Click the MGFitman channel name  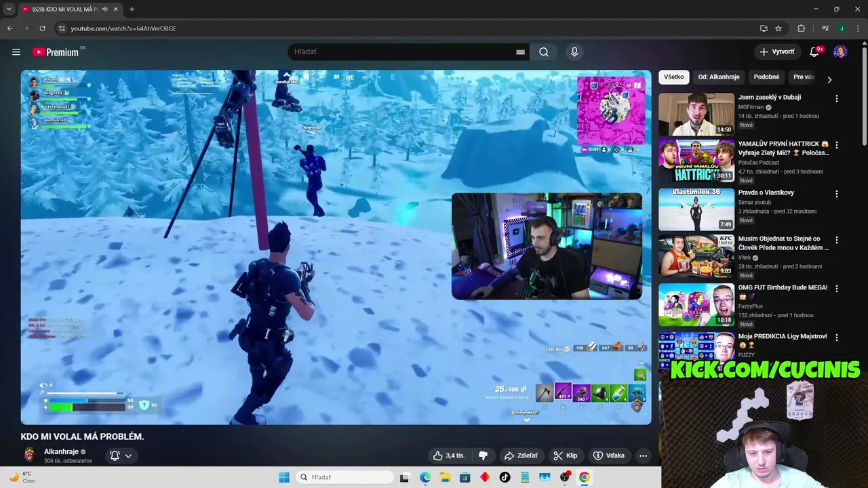[751, 107]
